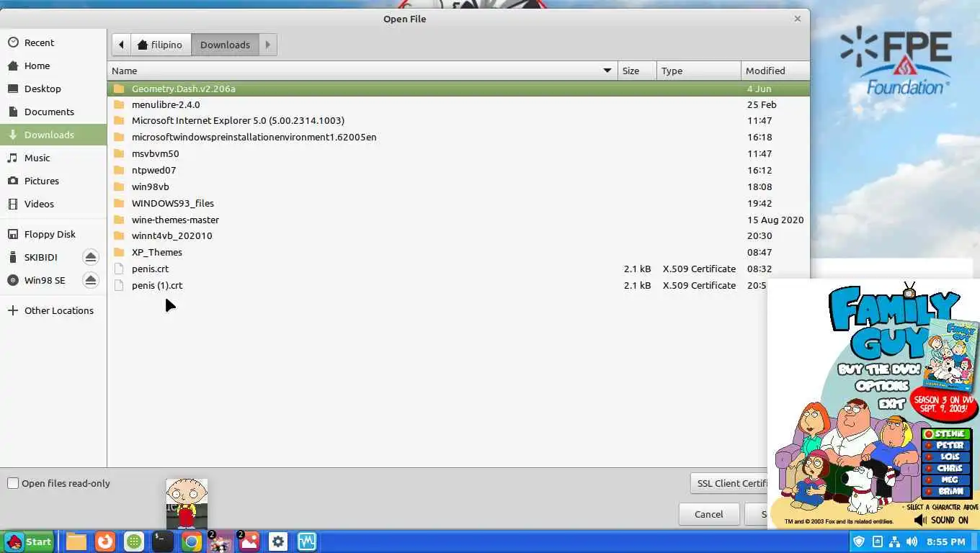Switch to the Family Guy taskbar window group
The height and width of the screenshot is (553, 980).
[x=220, y=541]
